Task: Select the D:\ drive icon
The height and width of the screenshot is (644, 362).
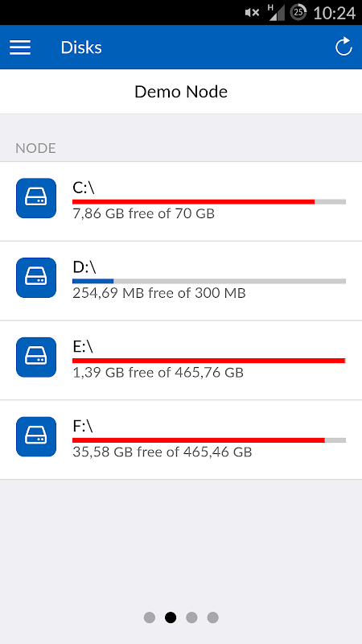Action: 36,278
